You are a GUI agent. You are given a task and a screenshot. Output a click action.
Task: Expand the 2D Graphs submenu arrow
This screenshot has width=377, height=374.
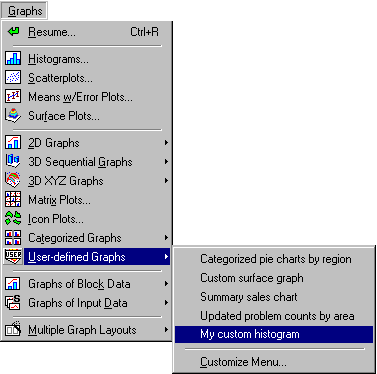click(166, 143)
